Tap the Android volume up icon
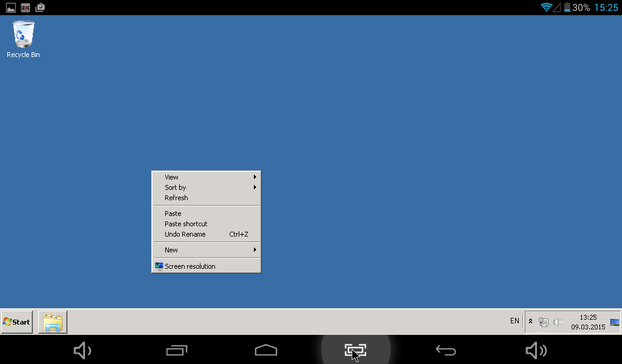 click(536, 351)
